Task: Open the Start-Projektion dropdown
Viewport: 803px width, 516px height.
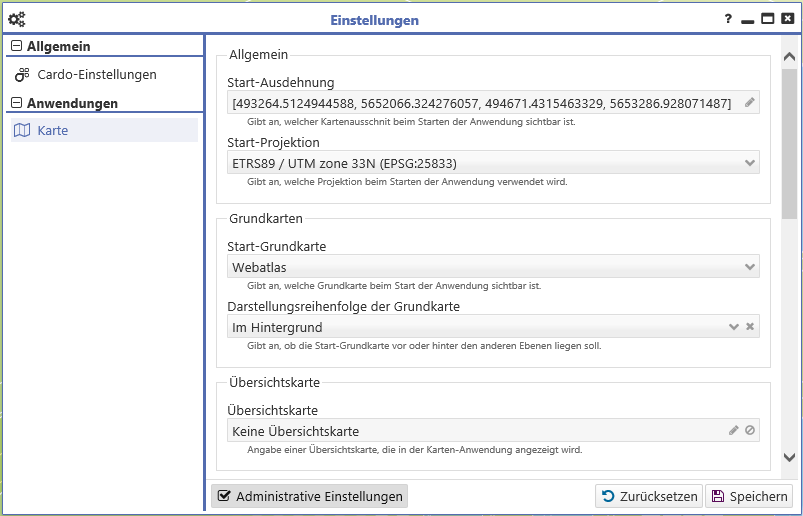Action: pos(750,163)
